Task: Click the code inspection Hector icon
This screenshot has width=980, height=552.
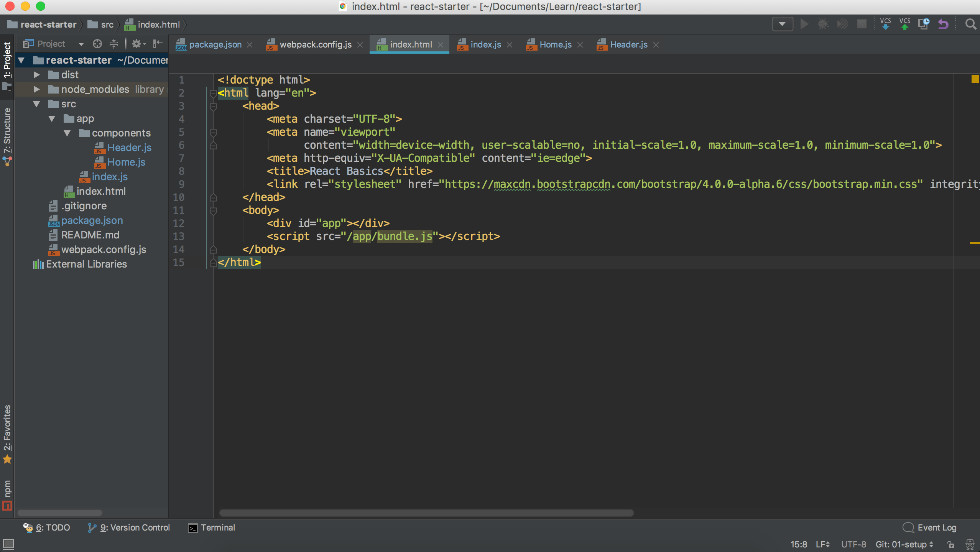Action: coord(970,544)
